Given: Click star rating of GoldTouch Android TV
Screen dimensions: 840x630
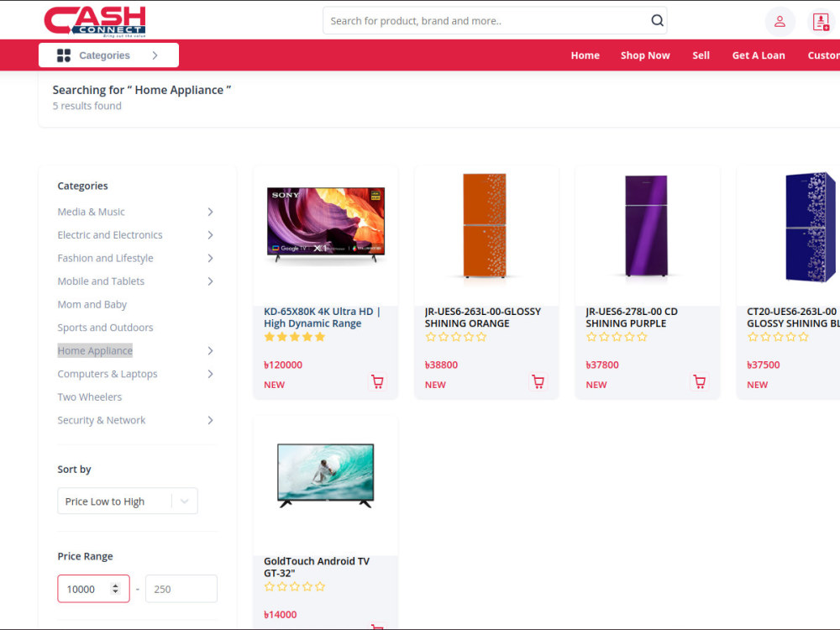Looking at the screenshot, I should click(295, 586).
